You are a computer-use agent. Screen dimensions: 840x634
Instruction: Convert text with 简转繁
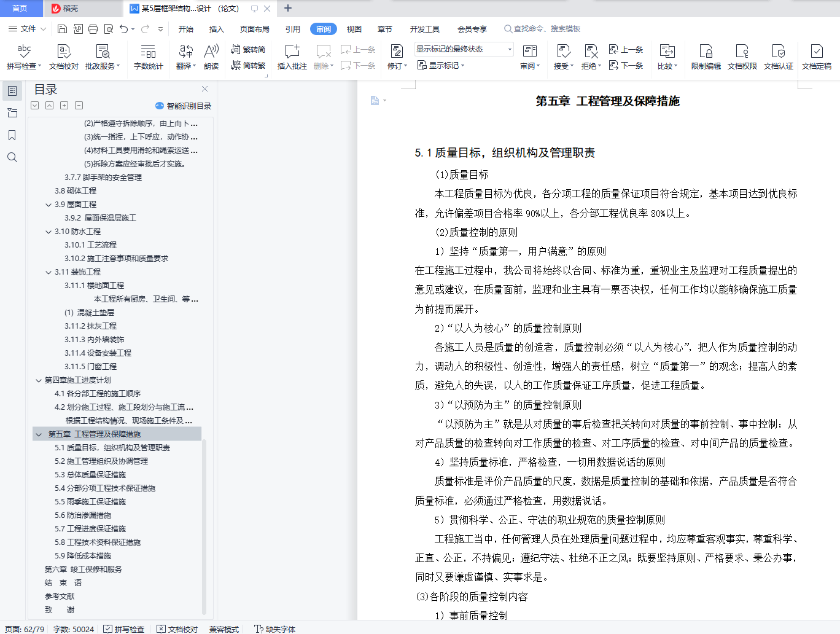(248, 65)
